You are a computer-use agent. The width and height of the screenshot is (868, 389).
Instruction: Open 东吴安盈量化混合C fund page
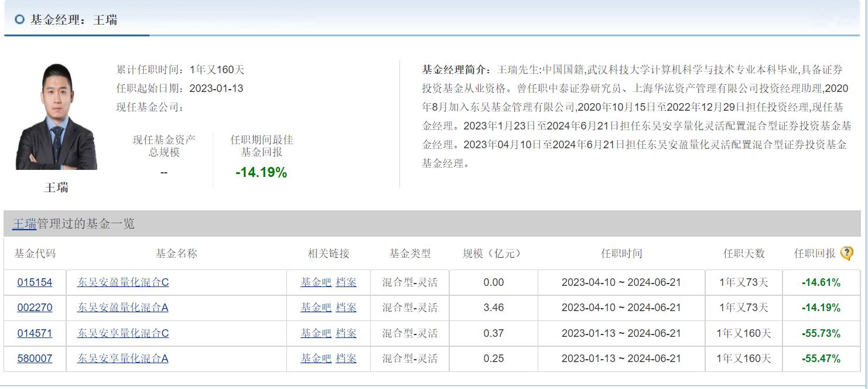123,282
